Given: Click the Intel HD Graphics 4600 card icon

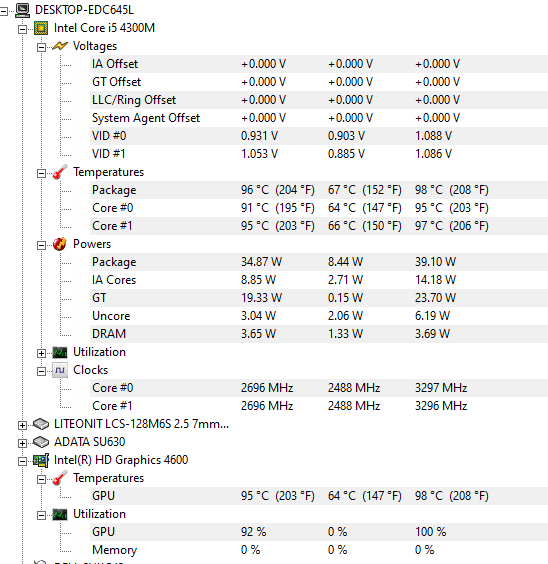Looking at the screenshot, I should (x=41, y=460).
